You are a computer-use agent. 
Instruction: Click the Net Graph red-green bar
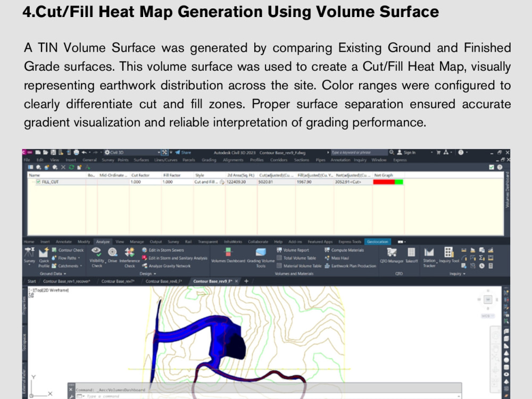388,182
